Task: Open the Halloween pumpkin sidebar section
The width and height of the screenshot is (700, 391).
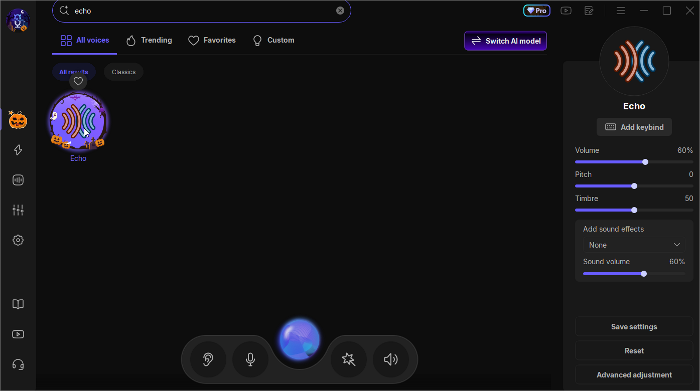Action: pos(18,121)
